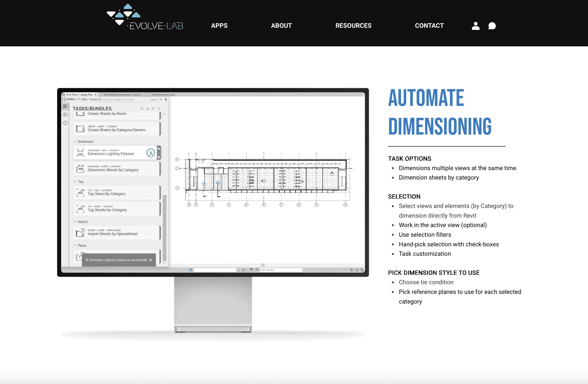Screen dimensions: 588x384
Task: Select the tasks list icon in sidebar
Action: [65, 106]
